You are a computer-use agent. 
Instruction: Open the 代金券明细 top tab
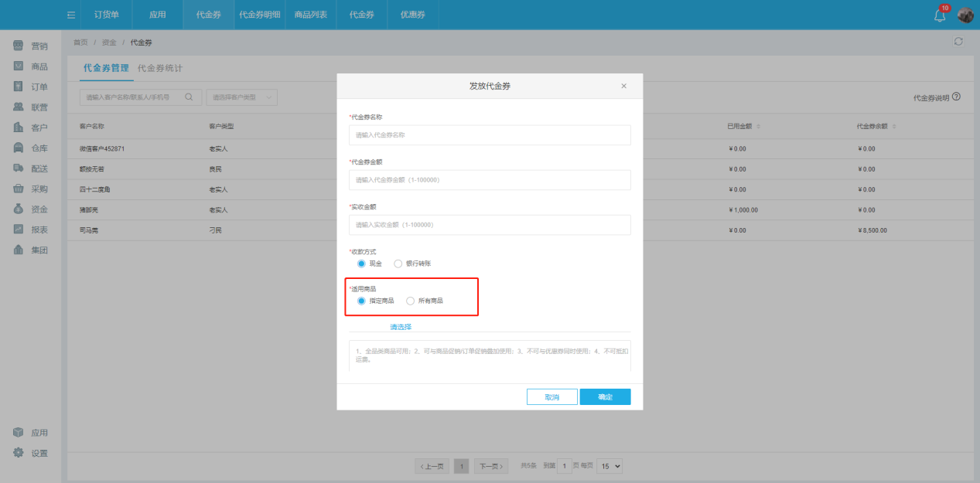(259, 15)
